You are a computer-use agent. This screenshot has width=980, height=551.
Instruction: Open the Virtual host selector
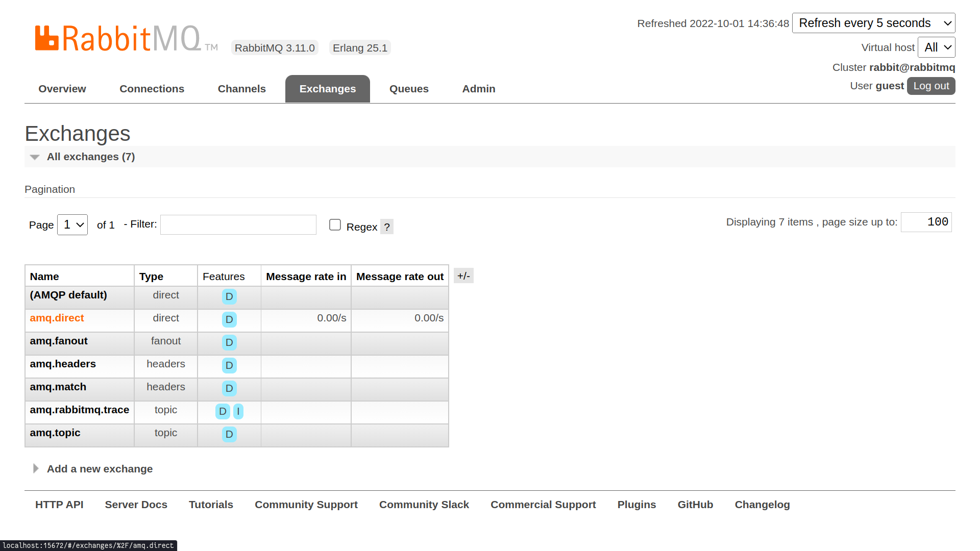(936, 47)
